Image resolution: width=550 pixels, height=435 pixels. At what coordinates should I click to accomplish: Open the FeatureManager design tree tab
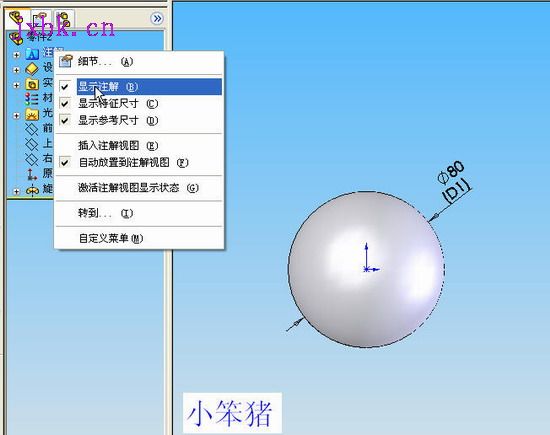click(17, 19)
